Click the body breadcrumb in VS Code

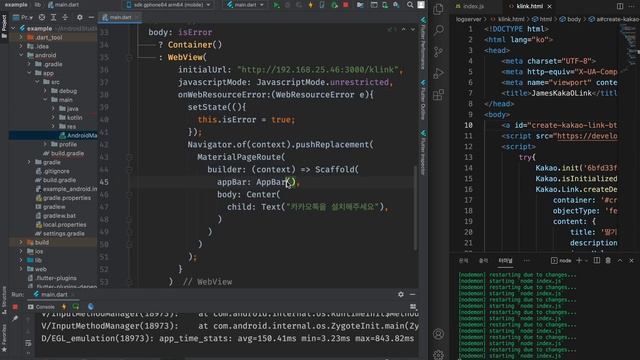point(570,19)
